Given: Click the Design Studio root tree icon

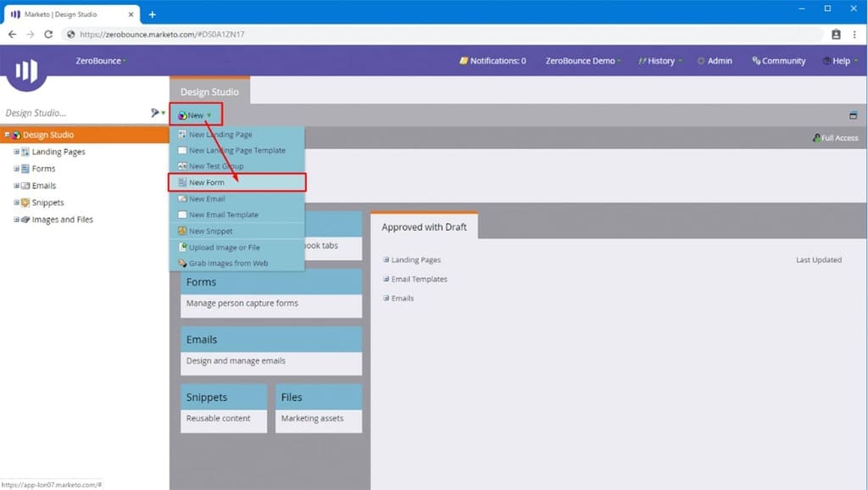Looking at the screenshot, I should 17,135.
